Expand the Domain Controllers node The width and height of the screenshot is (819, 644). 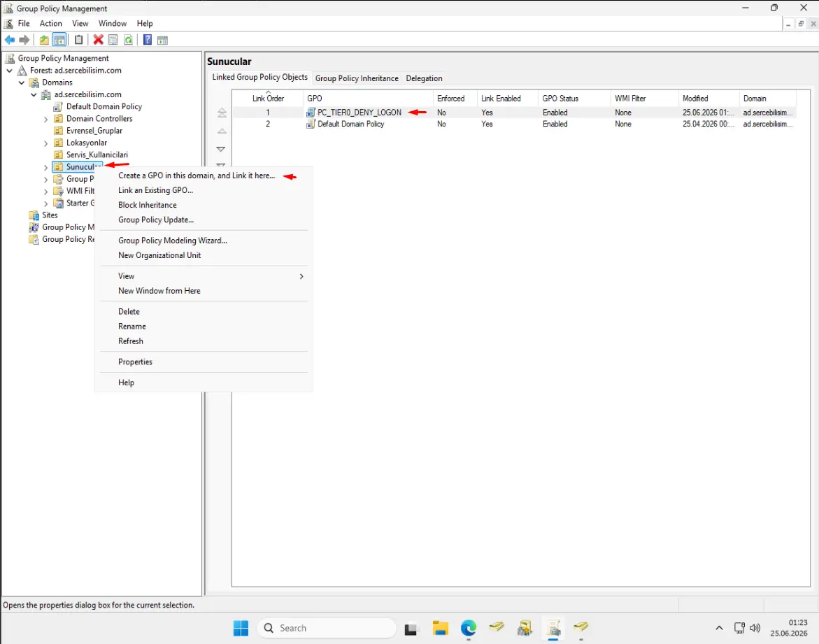pos(45,119)
